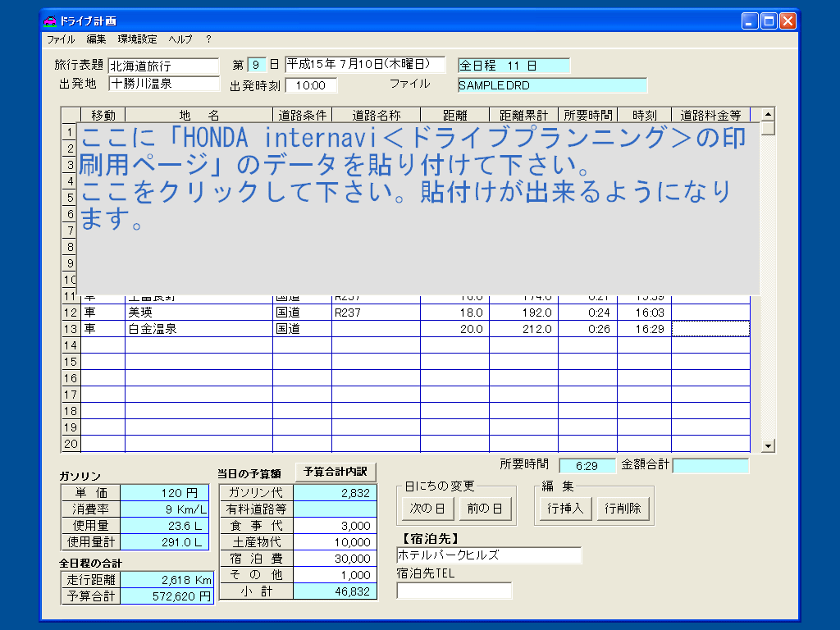
Task: Click the 消費率 value 9 Km/L
Action: coord(164,509)
